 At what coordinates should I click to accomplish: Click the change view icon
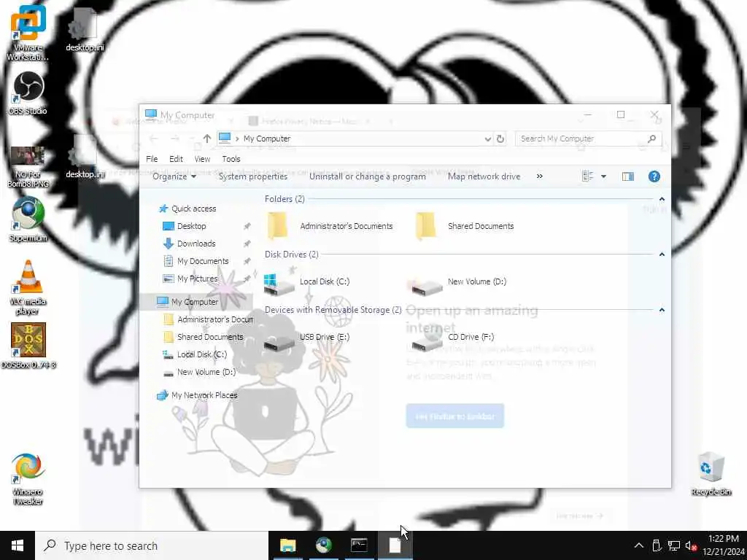(587, 176)
